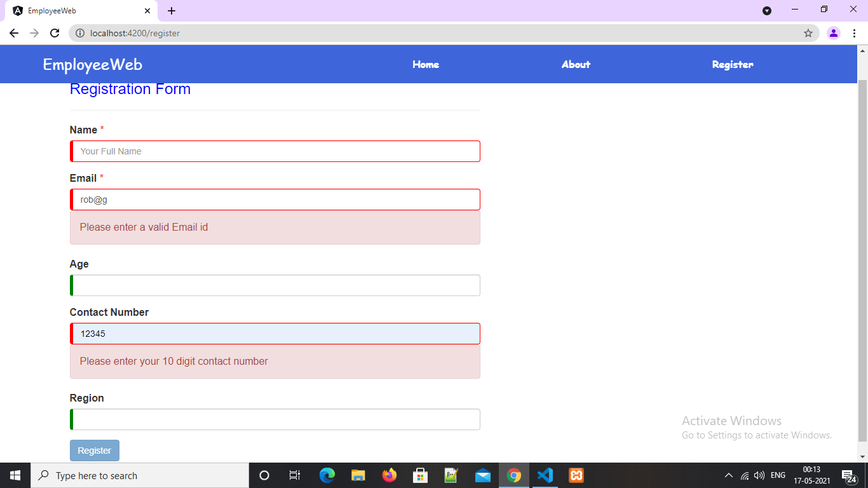Open notification center icon
868x488 pixels.
pos(848,475)
